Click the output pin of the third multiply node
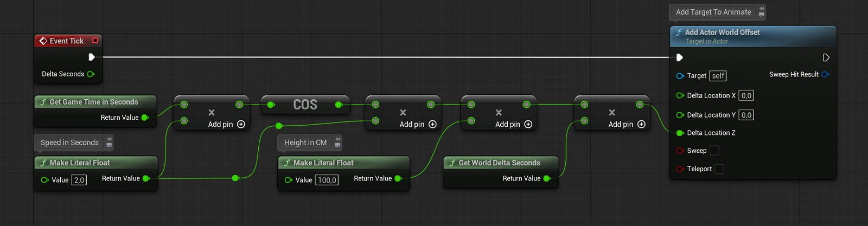Screen dimensions: 868x226 click(x=527, y=105)
